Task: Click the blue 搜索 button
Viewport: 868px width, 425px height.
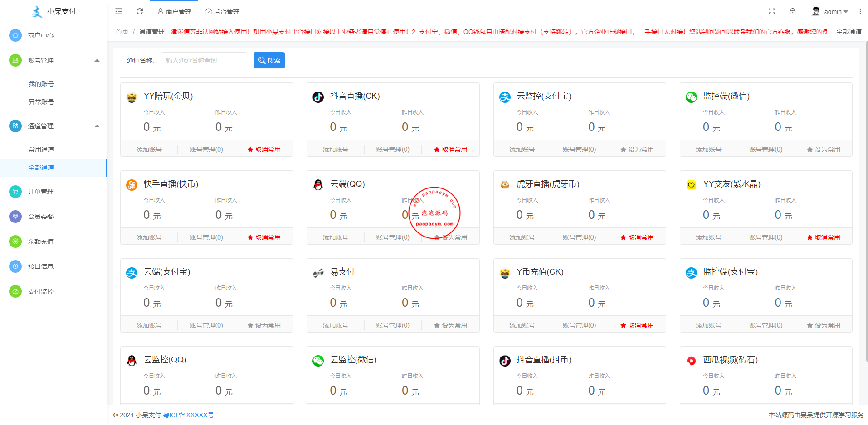Action: click(x=269, y=60)
